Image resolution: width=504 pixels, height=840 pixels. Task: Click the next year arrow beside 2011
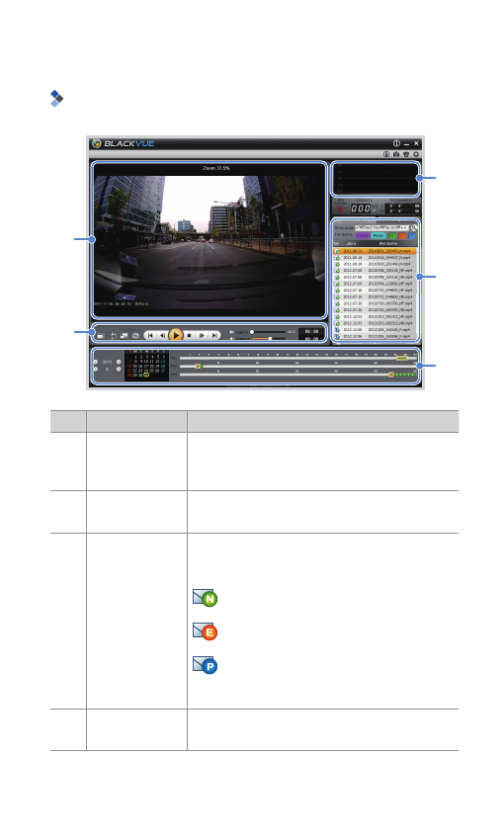119,362
